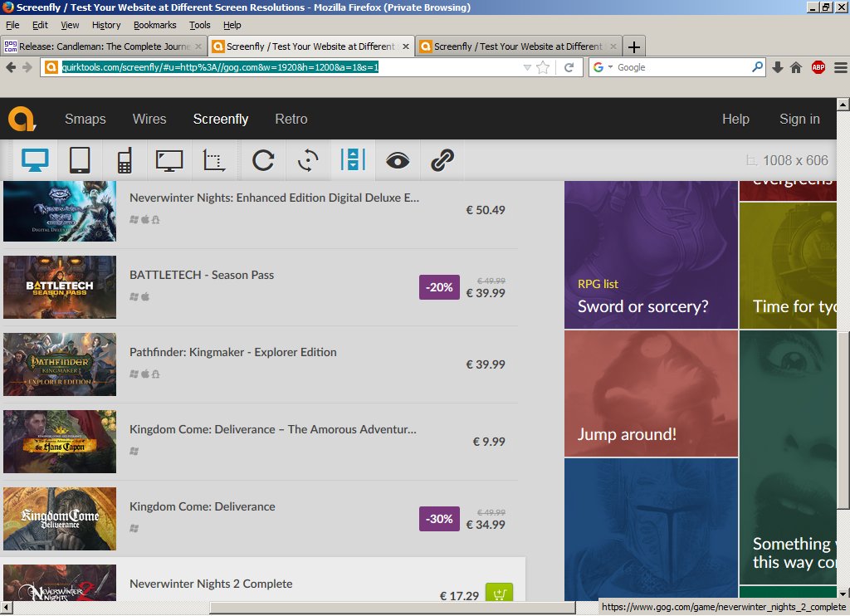850x616 pixels.
Task: Click Neverwinter Nights Enhanced Edition thumbnail
Action: pyautogui.click(x=60, y=211)
